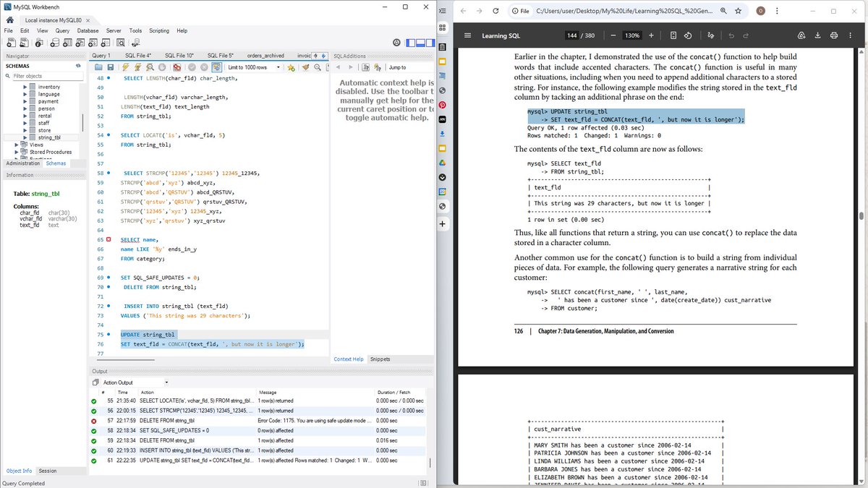Switch to Session tab at bottom

click(x=48, y=471)
